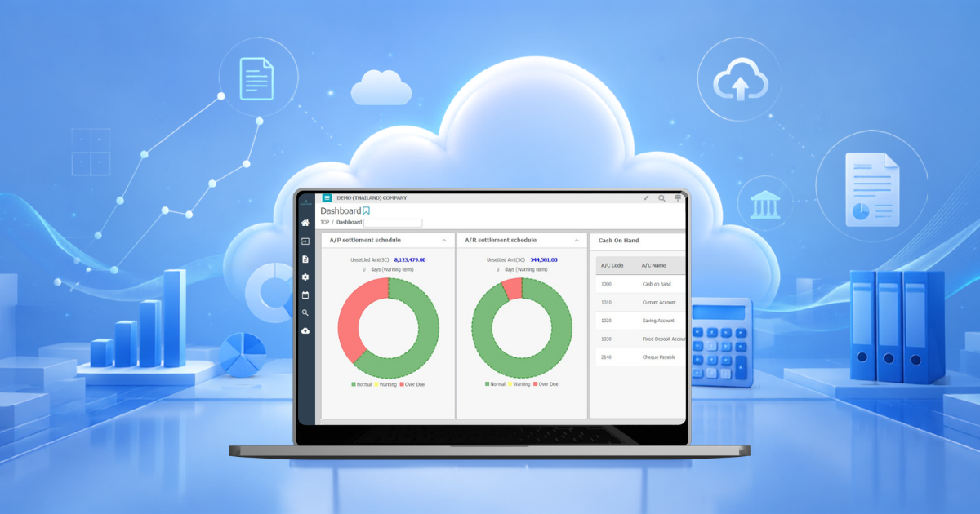This screenshot has width=980, height=514.
Task: Click the header filter icon beside search
Action: [678, 197]
